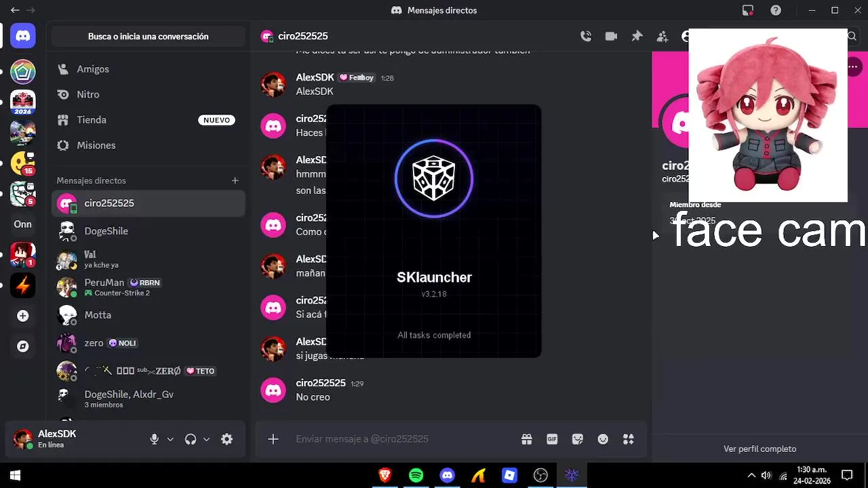This screenshot has width=868, height=488.
Task: Expand audio output options arrow
Action: click(206, 439)
